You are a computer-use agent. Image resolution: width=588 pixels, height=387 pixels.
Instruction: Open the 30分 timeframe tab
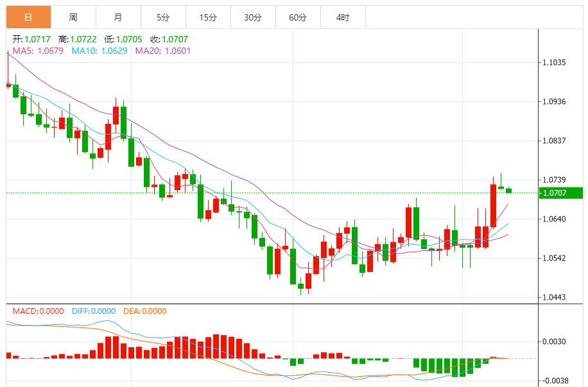tap(253, 17)
